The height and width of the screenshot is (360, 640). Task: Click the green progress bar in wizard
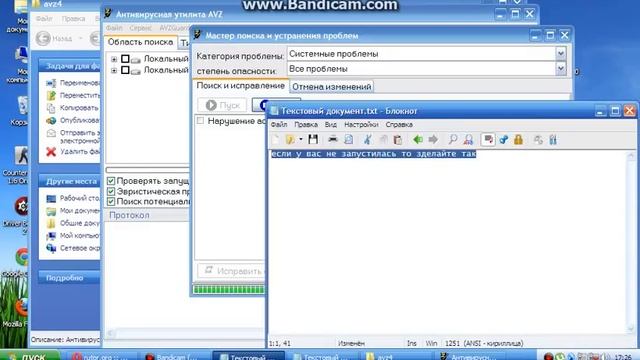pos(229,289)
